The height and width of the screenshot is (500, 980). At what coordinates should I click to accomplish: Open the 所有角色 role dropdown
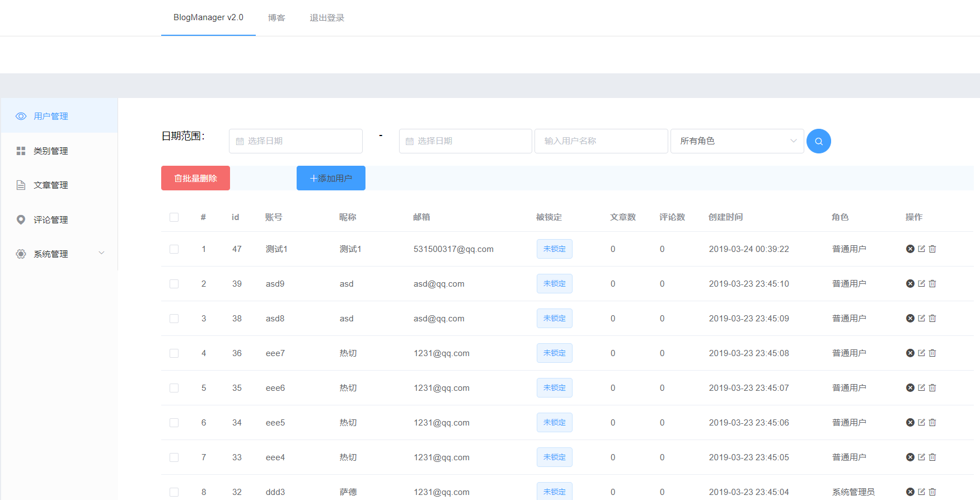(x=737, y=141)
